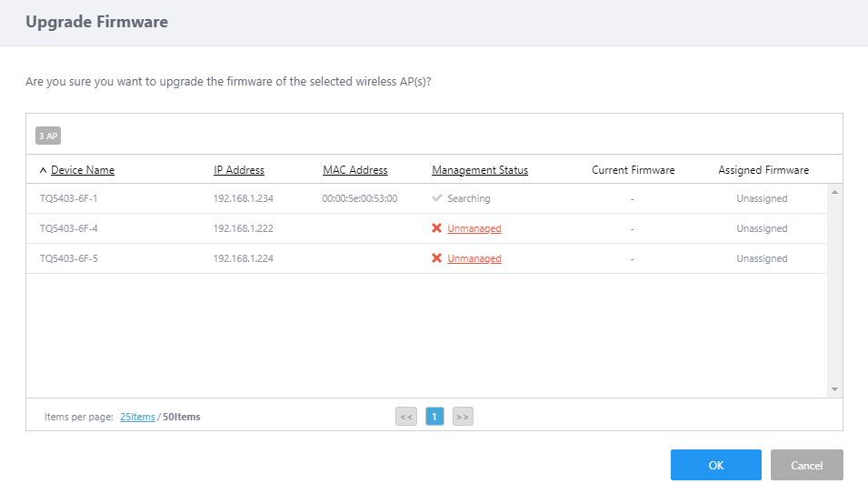Sort by Device Name column
Viewport: 868px width, 494px height.
(83, 170)
